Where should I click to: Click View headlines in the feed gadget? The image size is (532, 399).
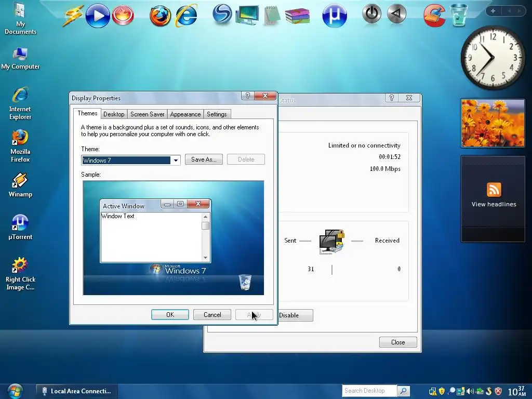(494, 204)
